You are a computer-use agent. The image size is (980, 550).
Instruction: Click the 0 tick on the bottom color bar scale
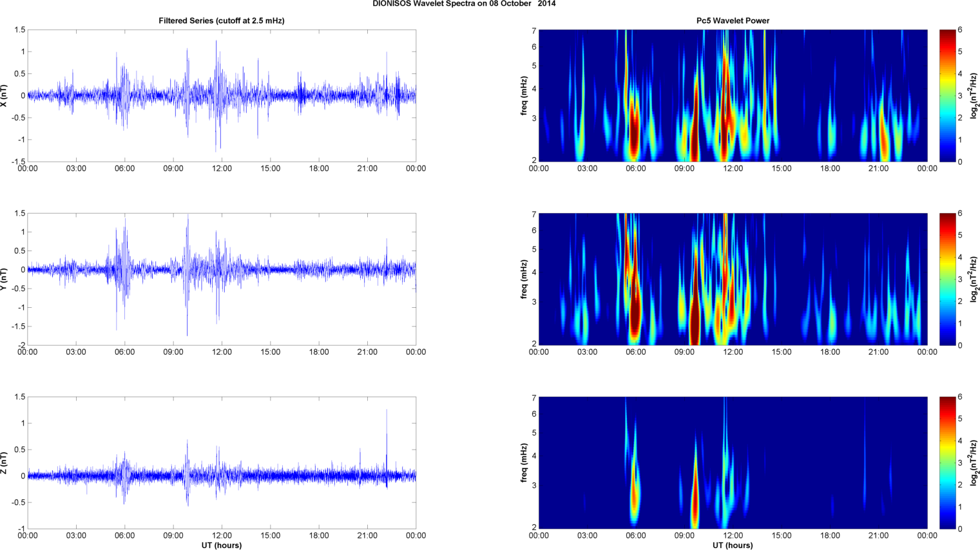tap(960, 529)
